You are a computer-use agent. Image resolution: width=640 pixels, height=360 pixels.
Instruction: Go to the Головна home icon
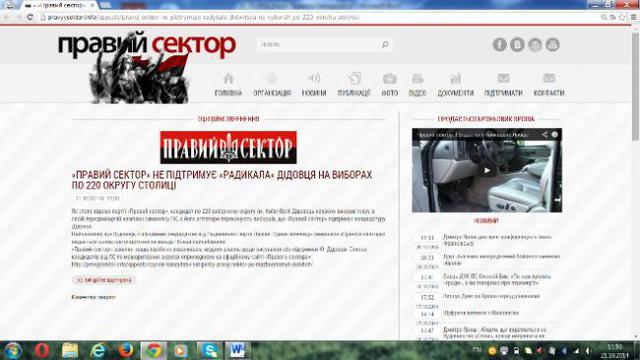pyautogui.click(x=229, y=78)
